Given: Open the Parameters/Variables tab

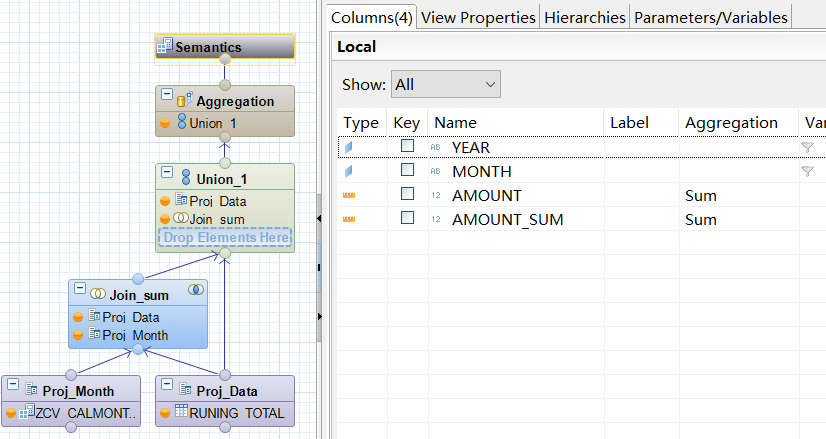Looking at the screenshot, I should tap(711, 17).
